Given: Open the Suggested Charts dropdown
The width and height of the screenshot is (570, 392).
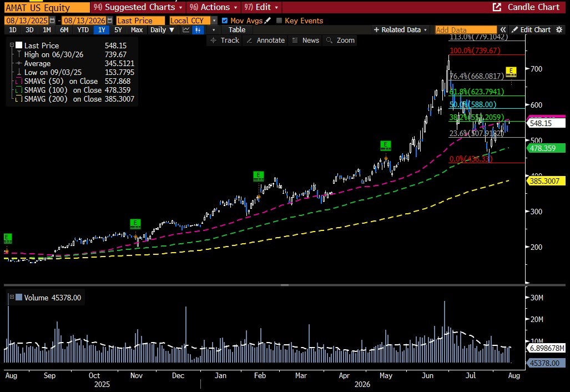Looking at the screenshot, I should click(x=138, y=7).
